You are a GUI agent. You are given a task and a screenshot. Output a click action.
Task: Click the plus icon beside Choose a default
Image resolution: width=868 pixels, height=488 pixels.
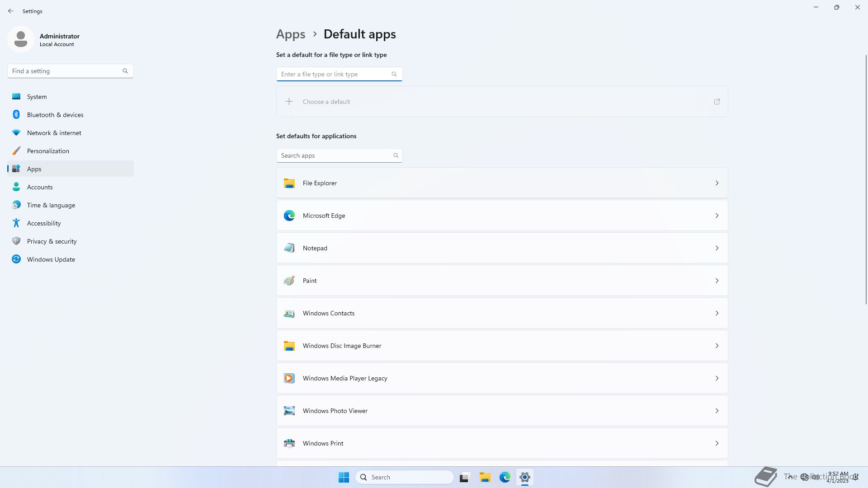pyautogui.click(x=289, y=102)
